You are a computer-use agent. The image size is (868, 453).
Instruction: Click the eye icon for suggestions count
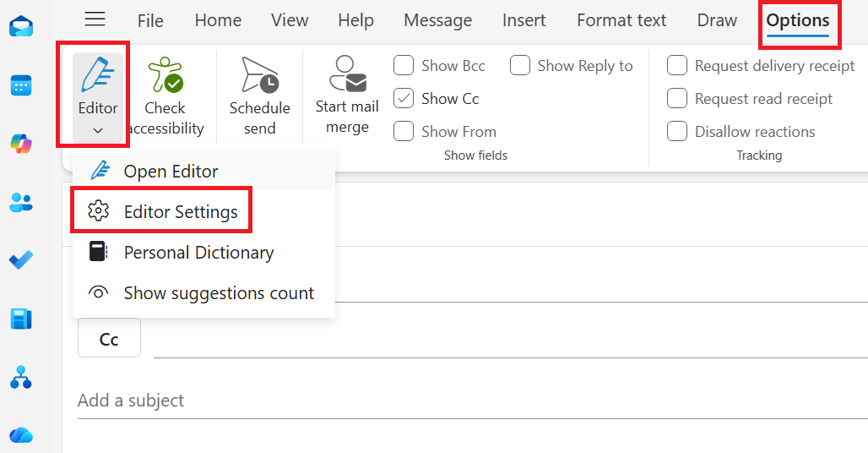tap(99, 292)
